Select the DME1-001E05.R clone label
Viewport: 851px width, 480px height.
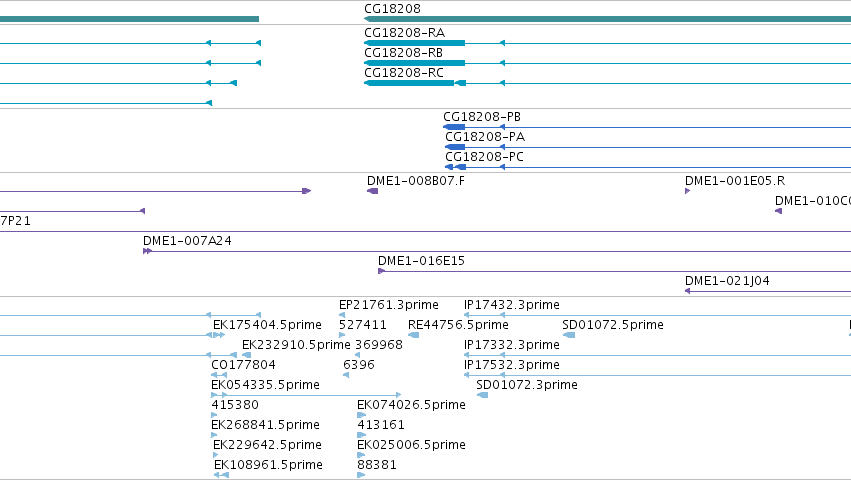pyautogui.click(x=735, y=181)
